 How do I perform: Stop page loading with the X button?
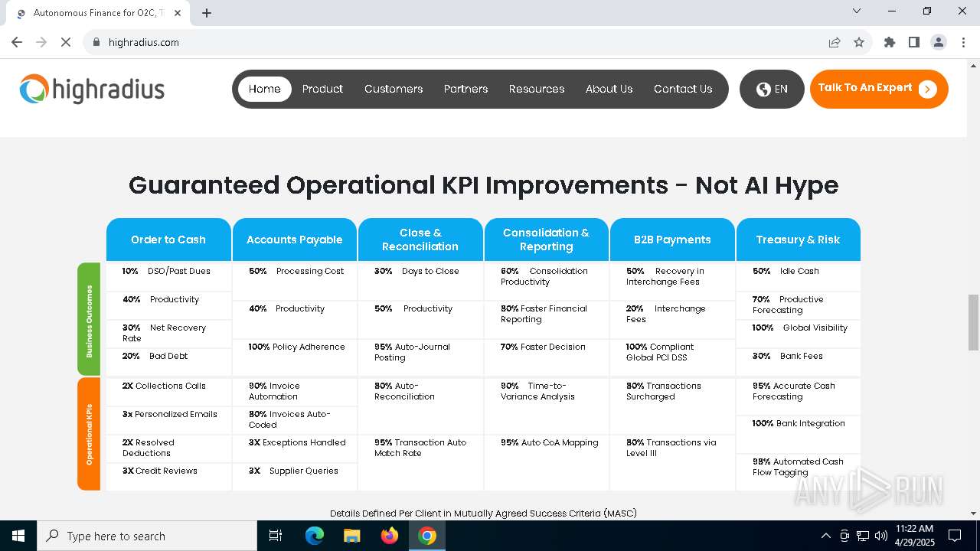click(66, 42)
